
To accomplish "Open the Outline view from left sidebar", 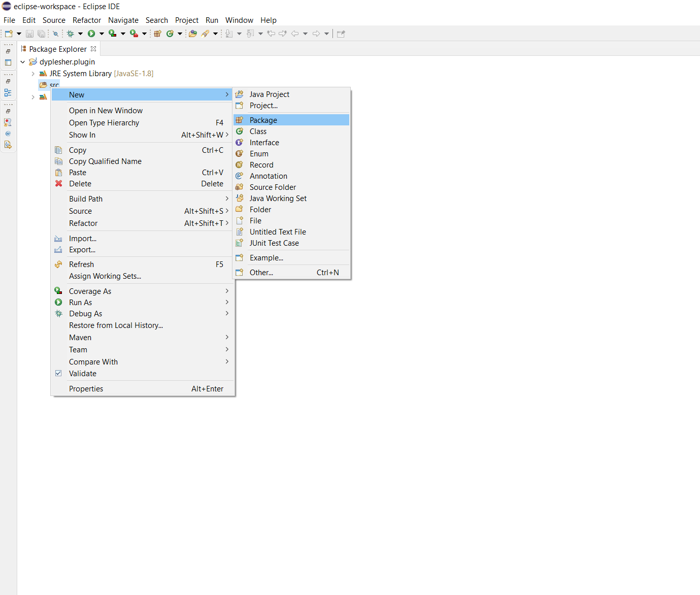I will [8, 93].
